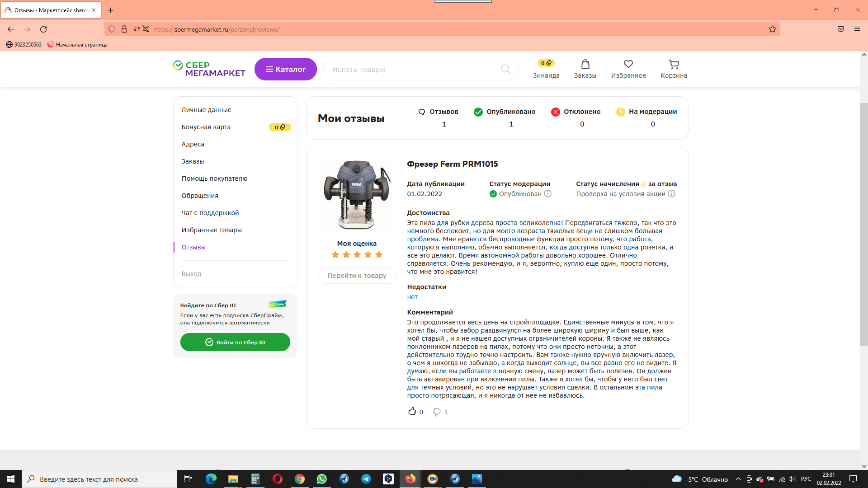Screen dimensions: 868x488
Task: Open Microsoft Edge from the taskbar
Action: (211, 479)
